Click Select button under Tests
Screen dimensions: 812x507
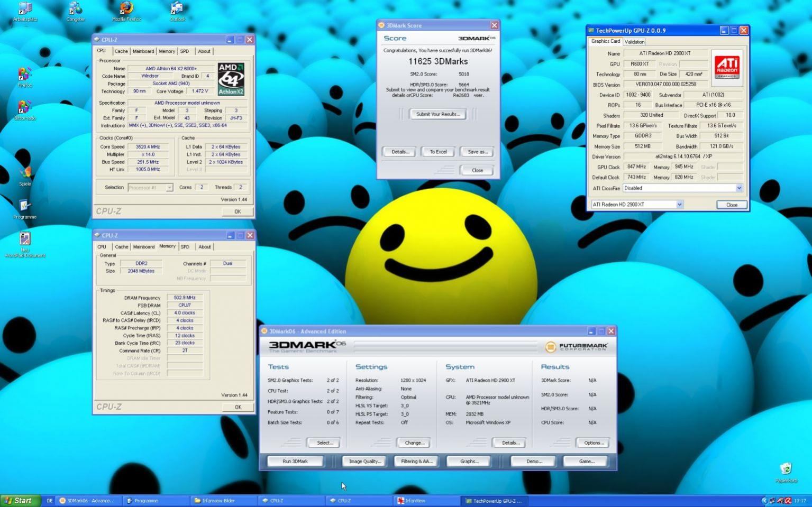click(x=324, y=443)
